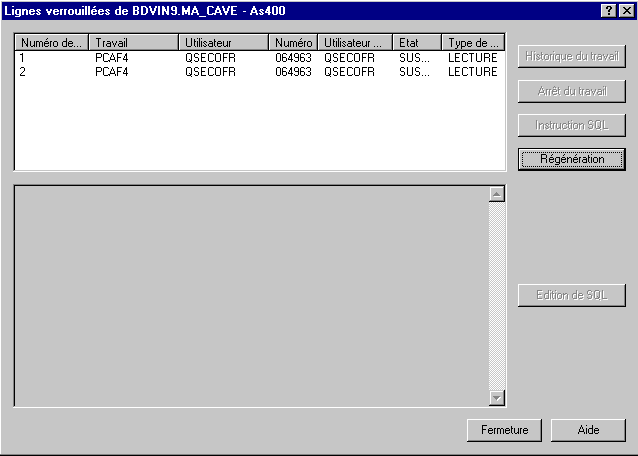
Task: Open Aide button at bottom
Action: (588, 430)
